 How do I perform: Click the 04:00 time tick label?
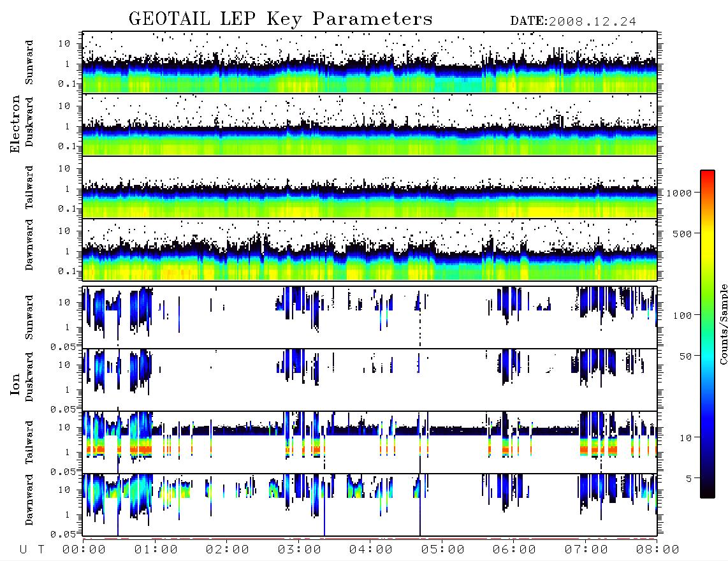point(371,550)
